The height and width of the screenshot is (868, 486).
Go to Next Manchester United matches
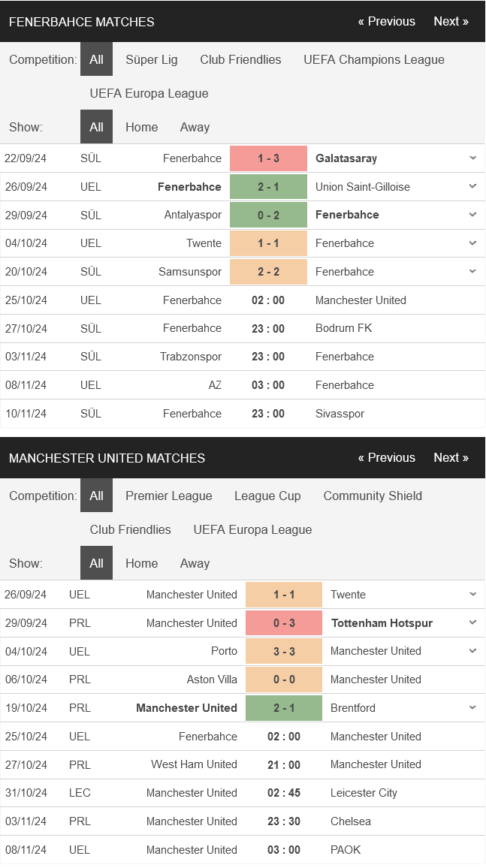pyautogui.click(x=451, y=458)
